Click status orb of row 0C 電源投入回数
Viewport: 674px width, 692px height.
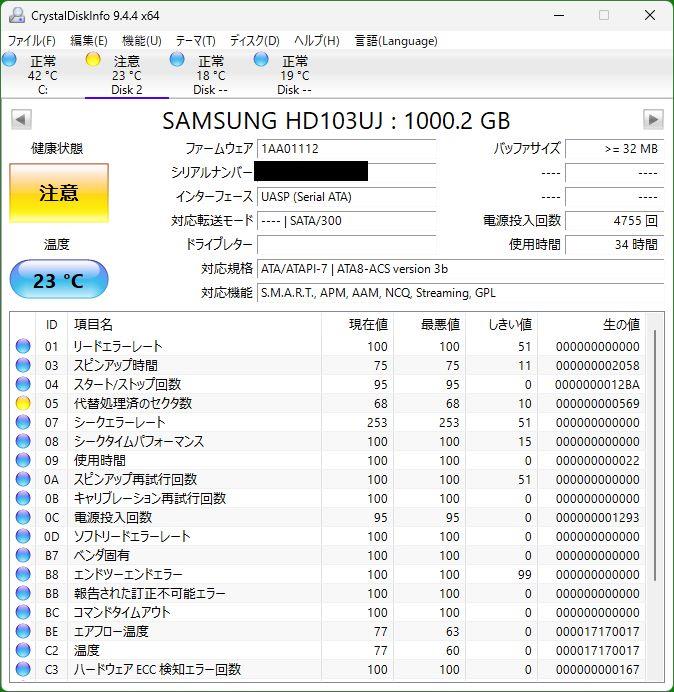[23, 517]
